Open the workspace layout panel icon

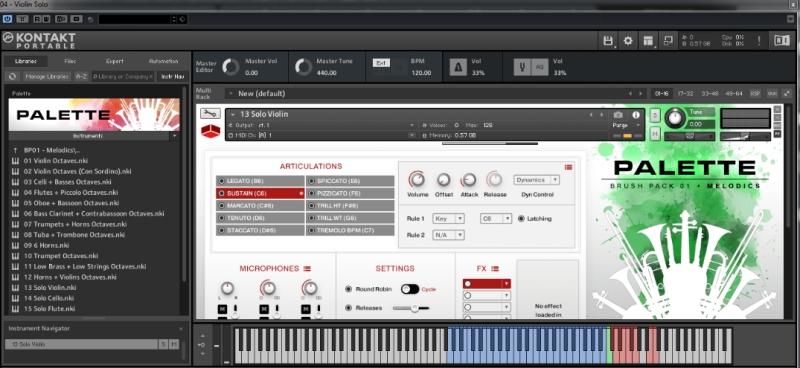[648, 41]
